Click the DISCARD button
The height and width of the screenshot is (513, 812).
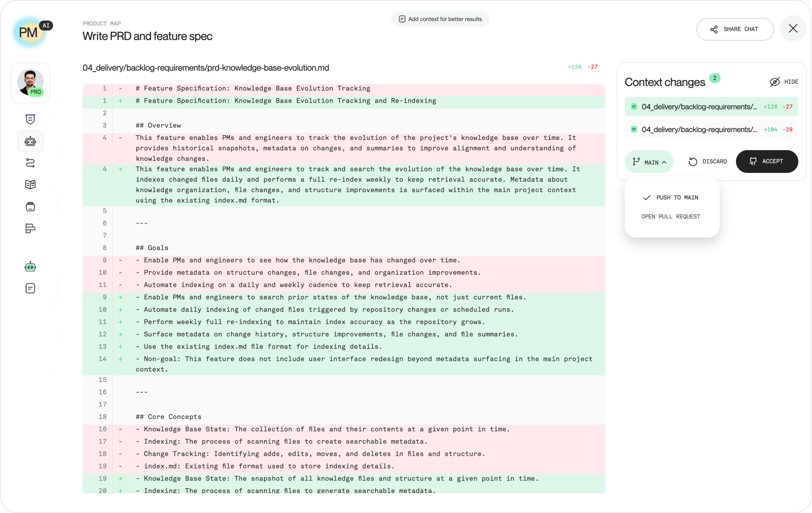[708, 162]
